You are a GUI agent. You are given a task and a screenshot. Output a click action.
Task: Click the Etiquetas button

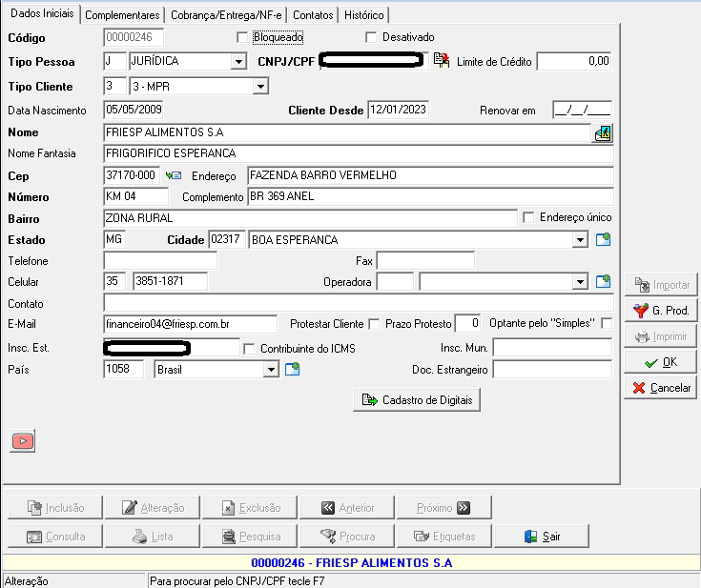click(444, 537)
